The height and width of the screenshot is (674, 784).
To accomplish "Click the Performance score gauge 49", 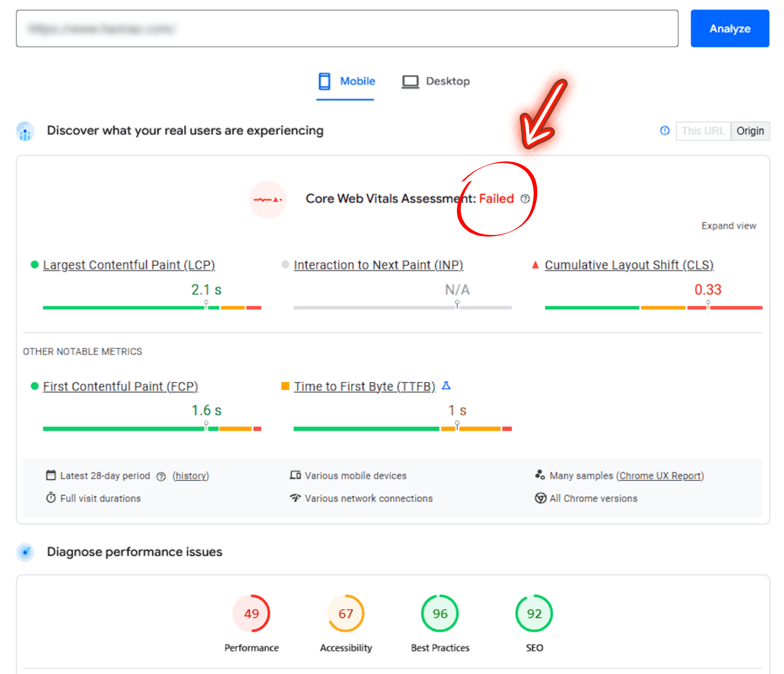I will [251, 614].
